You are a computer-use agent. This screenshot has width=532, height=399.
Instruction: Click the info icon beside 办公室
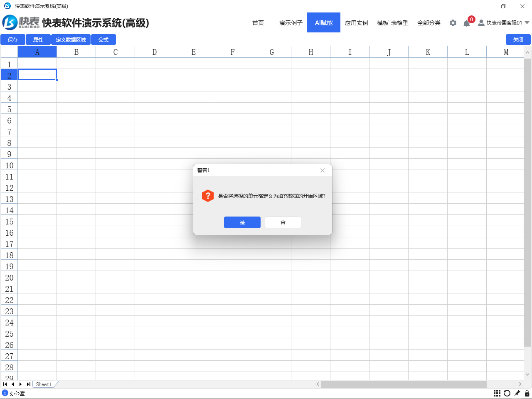[x=5, y=393]
